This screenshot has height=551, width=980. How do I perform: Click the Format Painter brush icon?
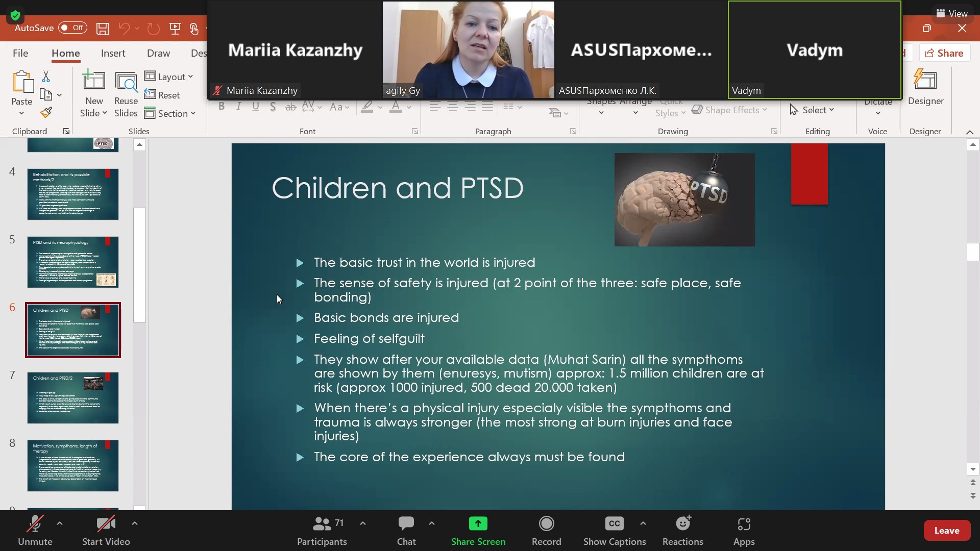click(46, 112)
